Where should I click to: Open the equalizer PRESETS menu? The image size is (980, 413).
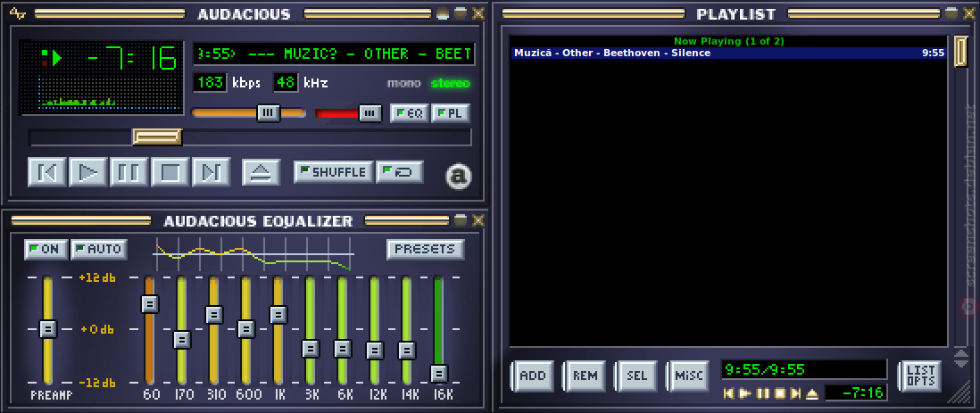click(426, 249)
